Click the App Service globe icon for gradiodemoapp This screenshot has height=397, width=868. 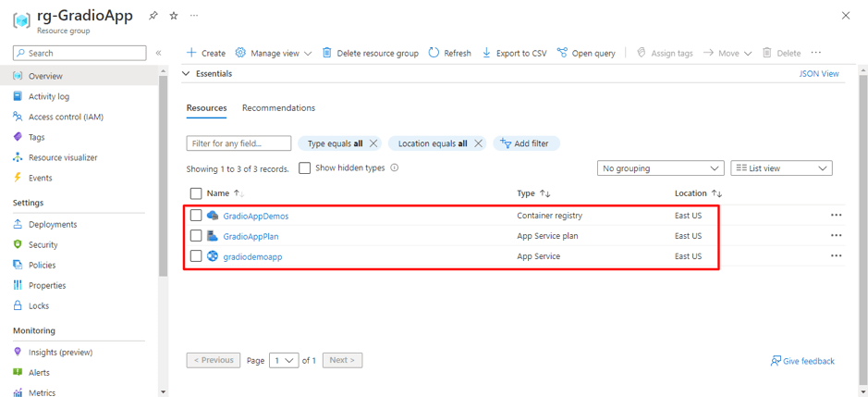pos(213,256)
